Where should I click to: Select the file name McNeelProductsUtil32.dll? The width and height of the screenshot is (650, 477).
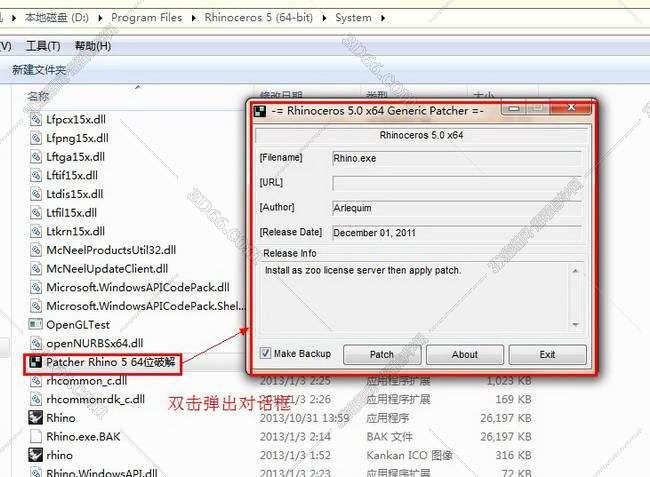point(111,250)
